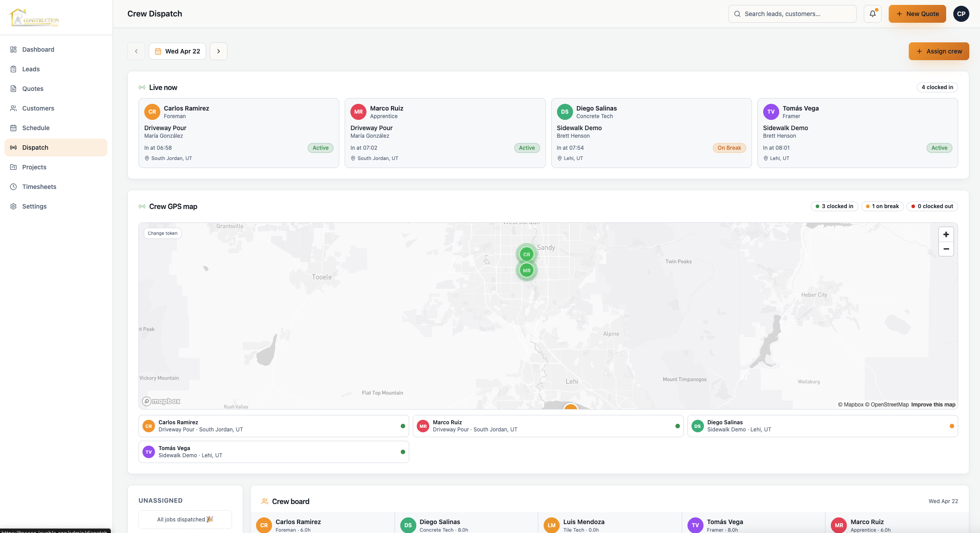Switch to the Projects section
Viewport: 980px width, 533px height.
click(34, 167)
